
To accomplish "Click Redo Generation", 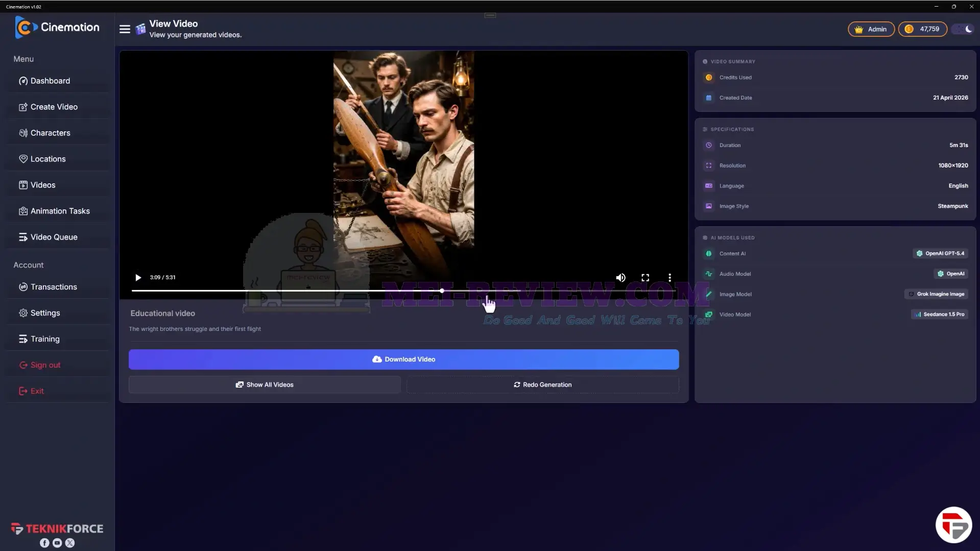I will pos(542,385).
